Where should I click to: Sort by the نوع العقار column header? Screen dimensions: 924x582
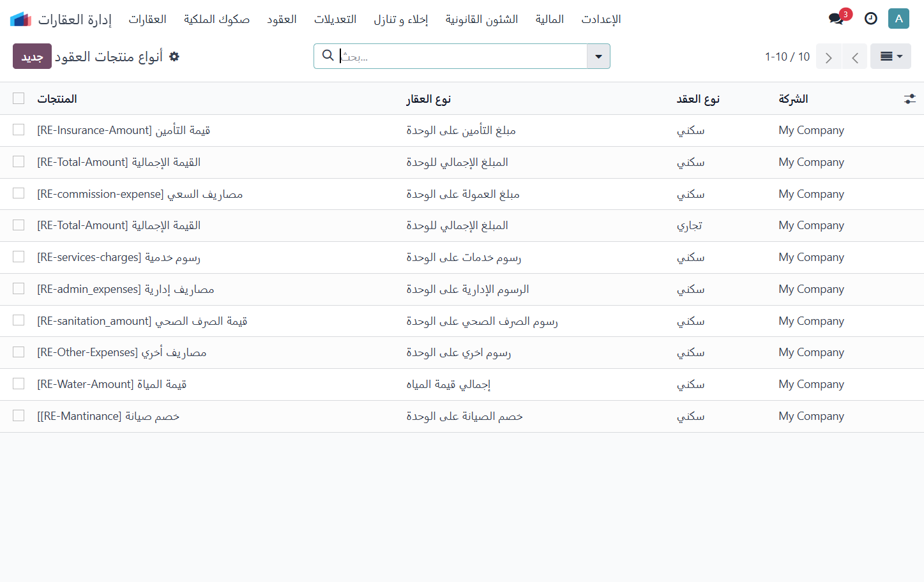(428, 99)
